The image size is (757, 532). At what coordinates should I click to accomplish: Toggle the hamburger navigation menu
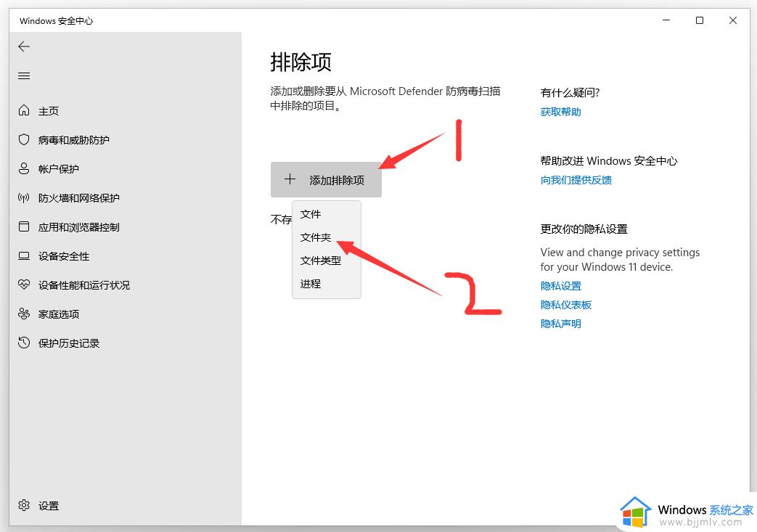click(24, 75)
